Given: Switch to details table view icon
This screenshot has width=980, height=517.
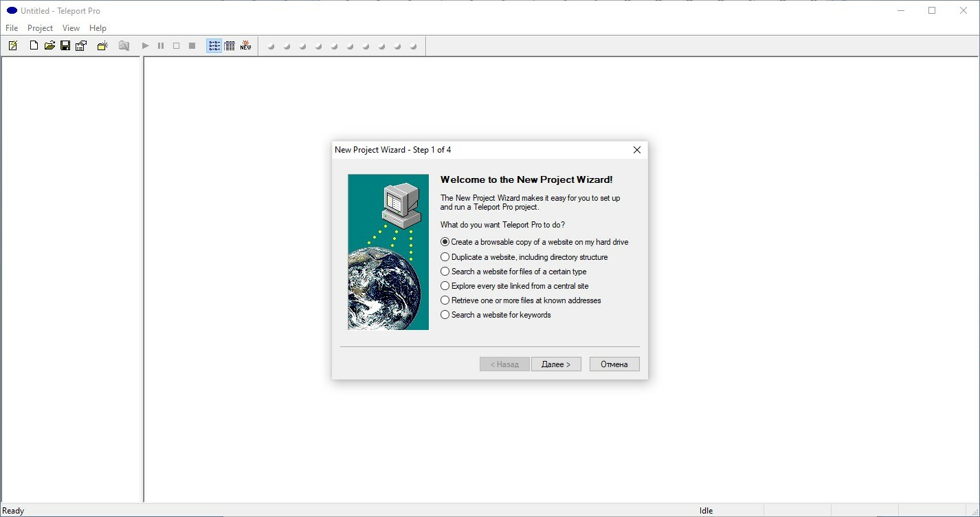Looking at the screenshot, I should coord(230,45).
